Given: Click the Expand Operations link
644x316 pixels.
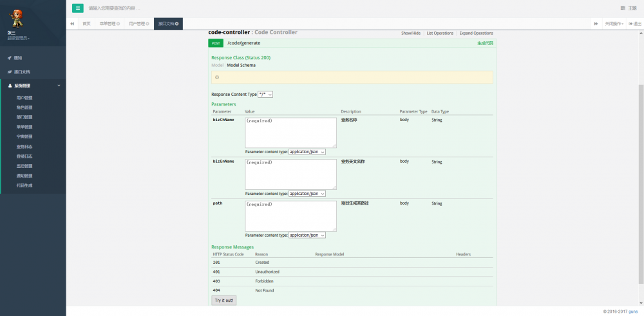Looking at the screenshot, I should [x=476, y=33].
